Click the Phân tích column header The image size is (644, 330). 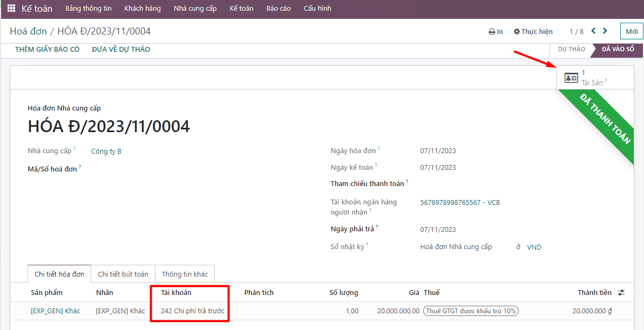[x=259, y=293]
